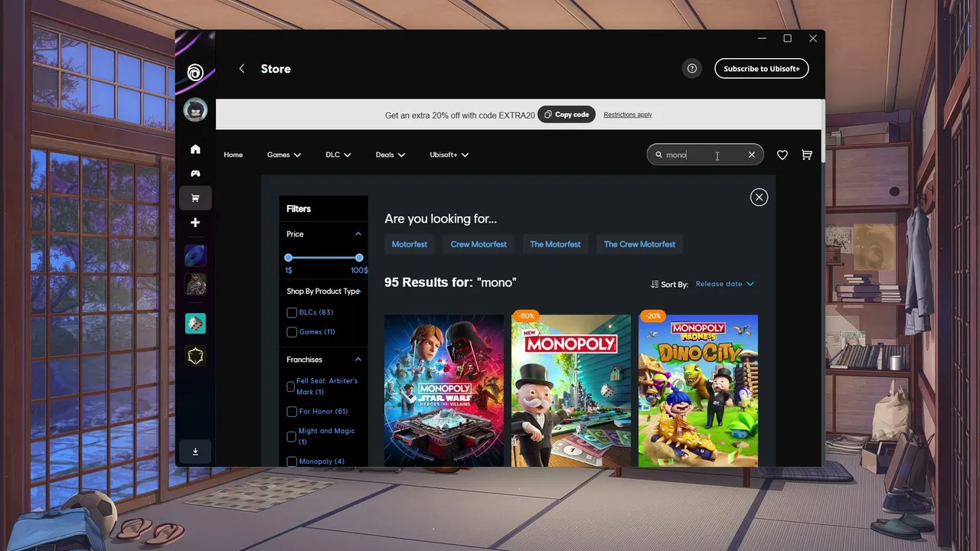Open the help question mark icon
The image size is (980, 551).
pyautogui.click(x=692, y=69)
